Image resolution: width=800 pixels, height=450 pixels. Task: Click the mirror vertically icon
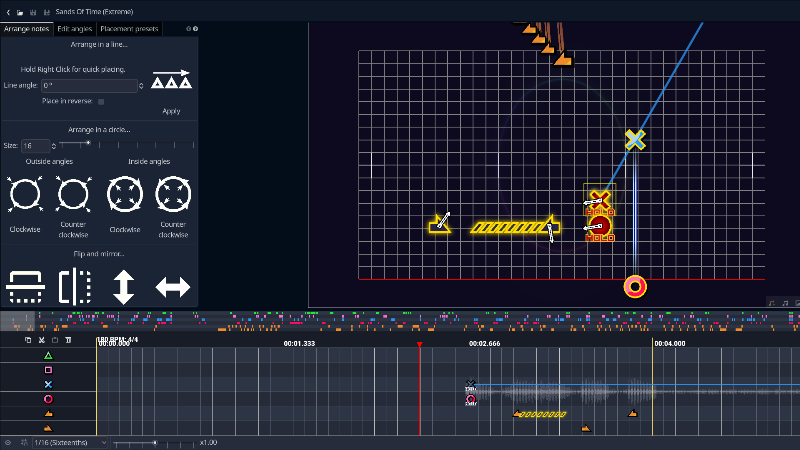pyautogui.click(x=25, y=287)
